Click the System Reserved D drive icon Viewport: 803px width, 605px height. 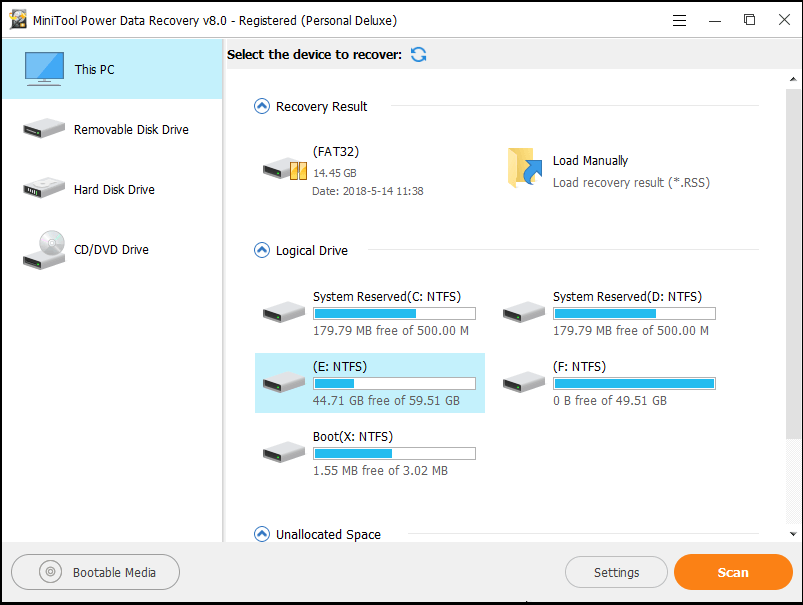pos(523,311)
